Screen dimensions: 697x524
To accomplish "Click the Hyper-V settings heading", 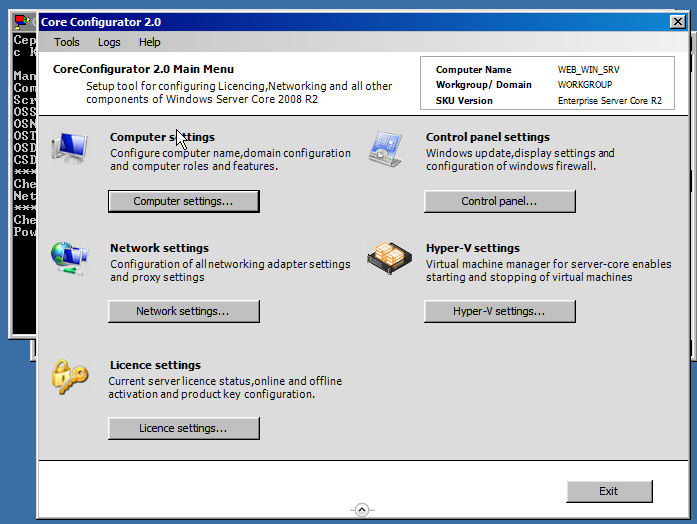I will (473, 248).
